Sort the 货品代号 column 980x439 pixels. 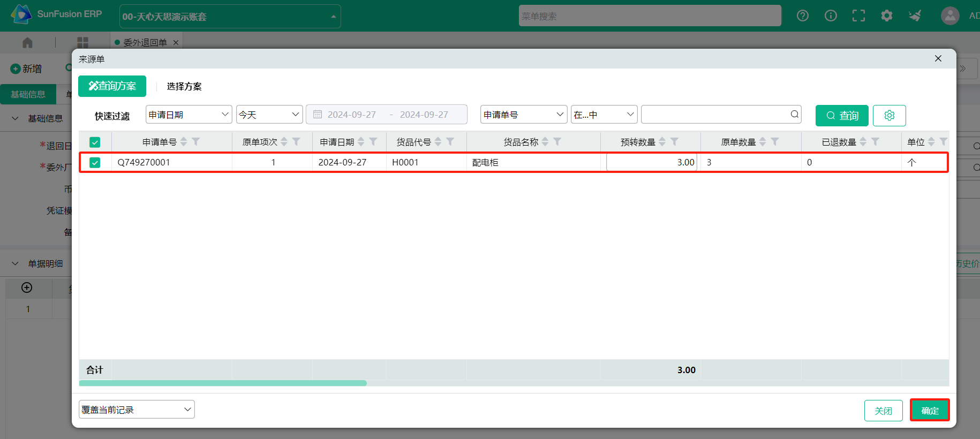(438, 141)
